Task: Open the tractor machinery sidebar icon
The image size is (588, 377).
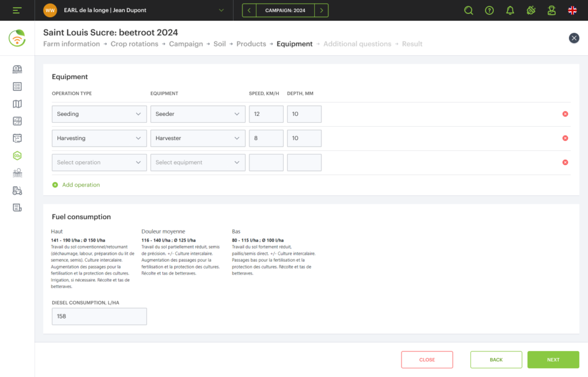Action: (17, 191)
